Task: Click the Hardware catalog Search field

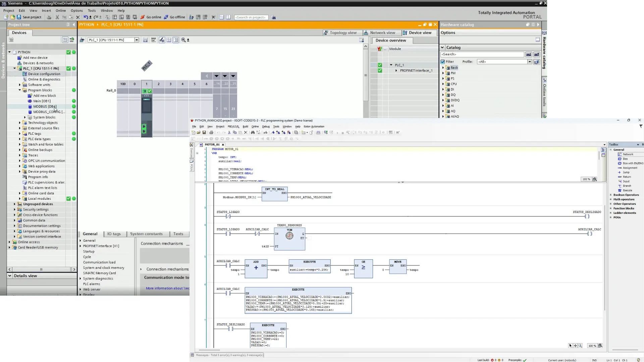Action: pos(482,54)
